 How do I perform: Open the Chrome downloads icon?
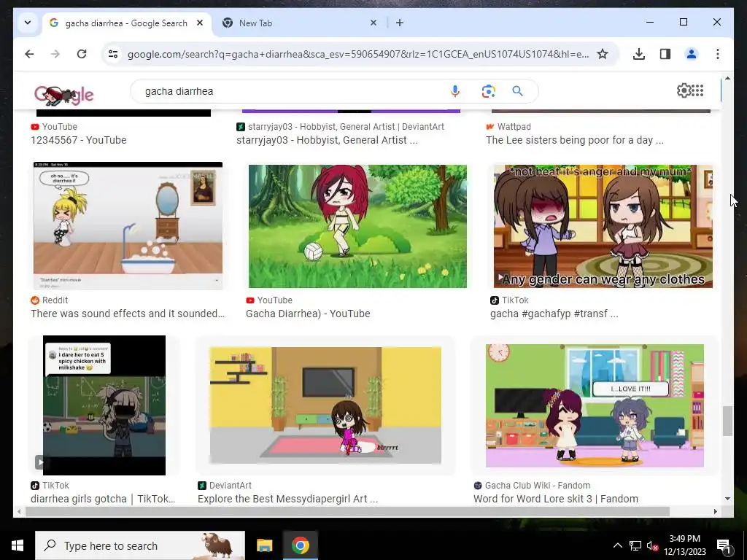[x=639, y=54]
